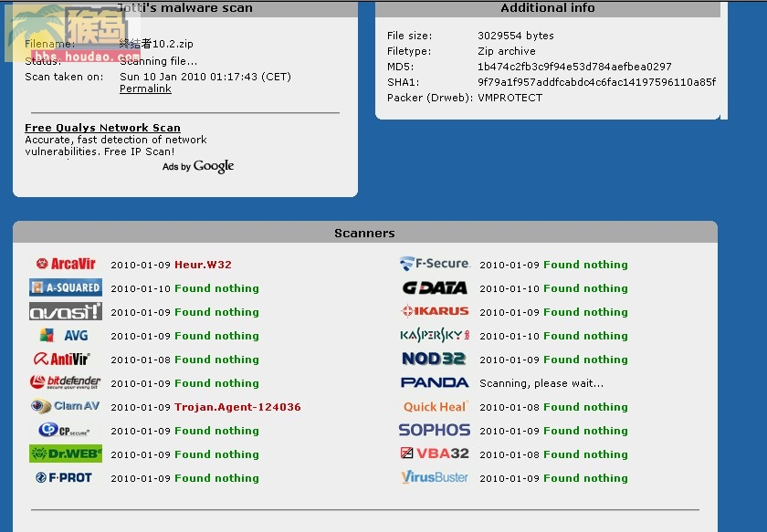The height and width of the screenshot is (532, 767).
Task: Click the SOPHOS scanner logo
Action: coord(435,430)
